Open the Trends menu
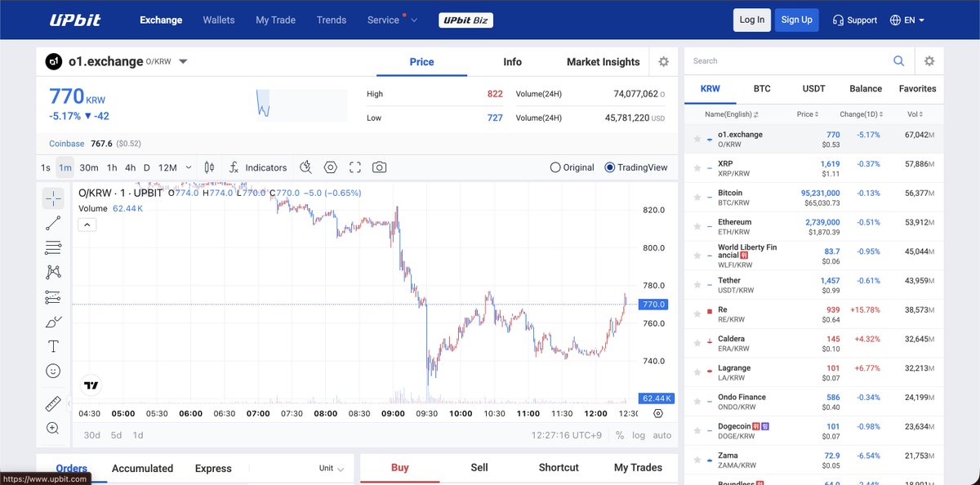The width and height of the screenshot is (980, 485). (332, 20)
